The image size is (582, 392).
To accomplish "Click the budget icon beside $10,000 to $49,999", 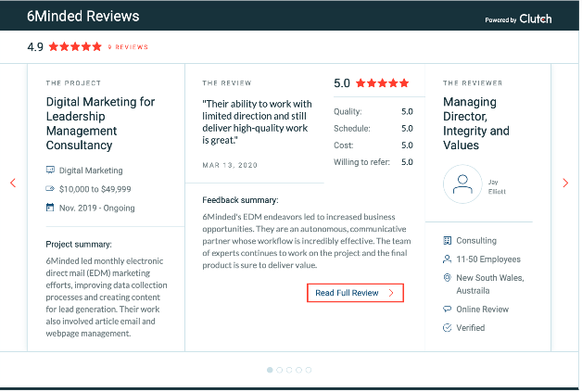I will 50,188.
